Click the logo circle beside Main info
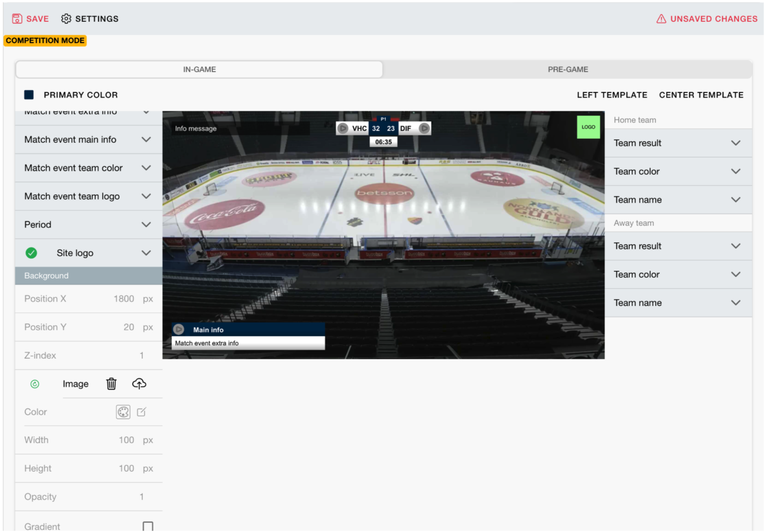Screen dimensions: 764x532 179,329
